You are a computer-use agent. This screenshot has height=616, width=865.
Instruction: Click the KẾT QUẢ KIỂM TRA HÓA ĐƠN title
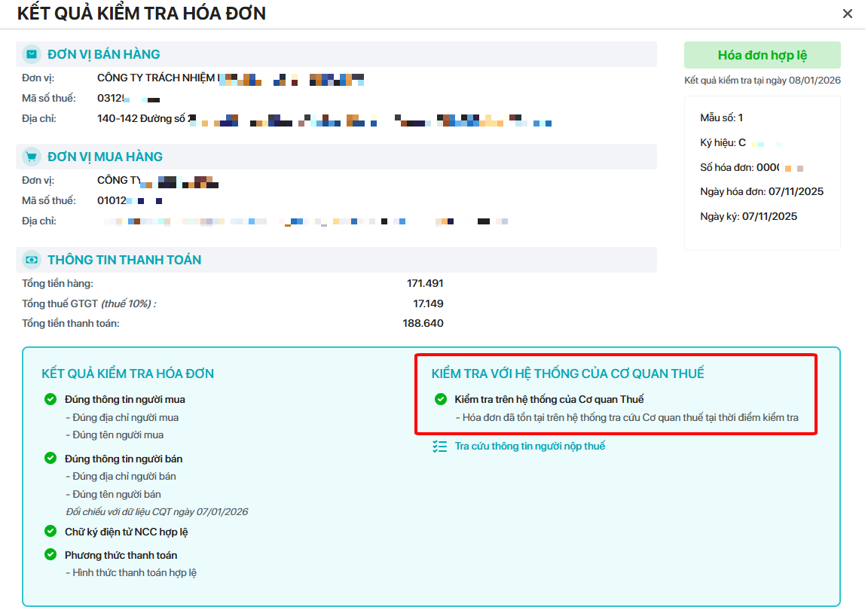click(142, 14)
